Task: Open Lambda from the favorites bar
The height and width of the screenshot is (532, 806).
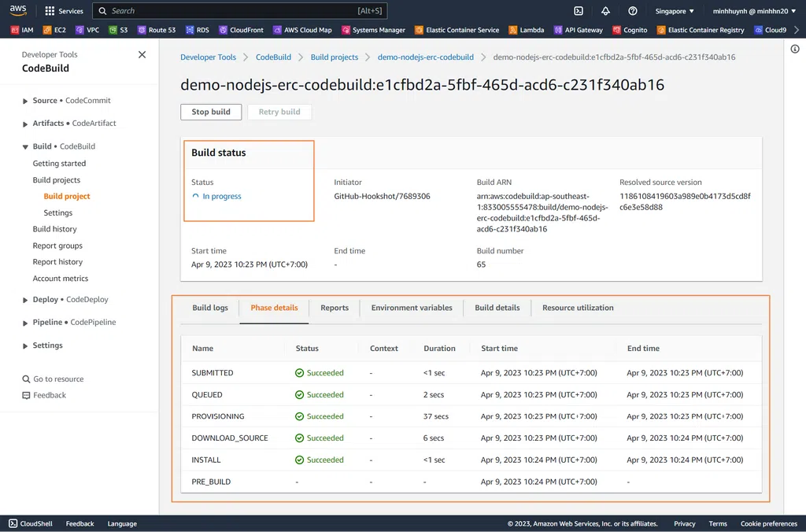Action: pyautogui.click(x=527, y=30)
